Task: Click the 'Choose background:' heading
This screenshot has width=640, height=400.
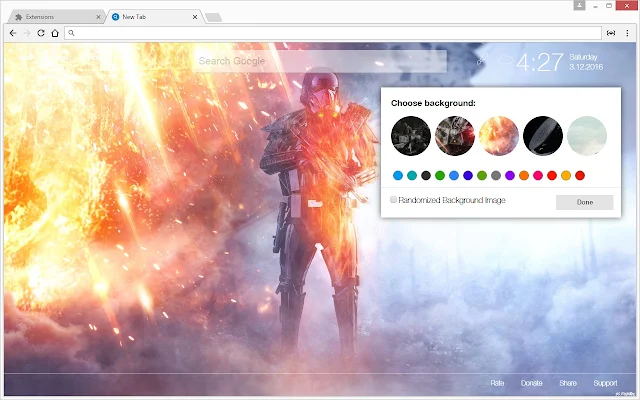Action: pos(433,103)
